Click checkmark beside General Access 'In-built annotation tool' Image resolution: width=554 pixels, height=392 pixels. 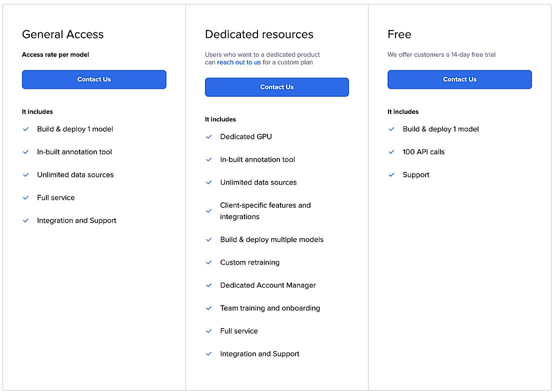tap(26, 152)
